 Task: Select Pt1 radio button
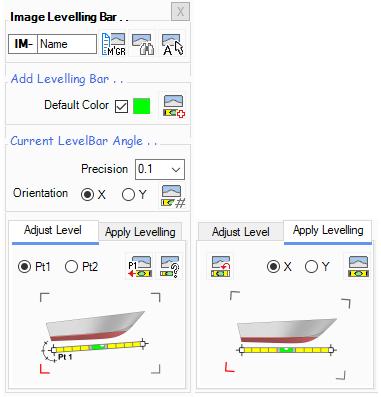click(34, 267)
